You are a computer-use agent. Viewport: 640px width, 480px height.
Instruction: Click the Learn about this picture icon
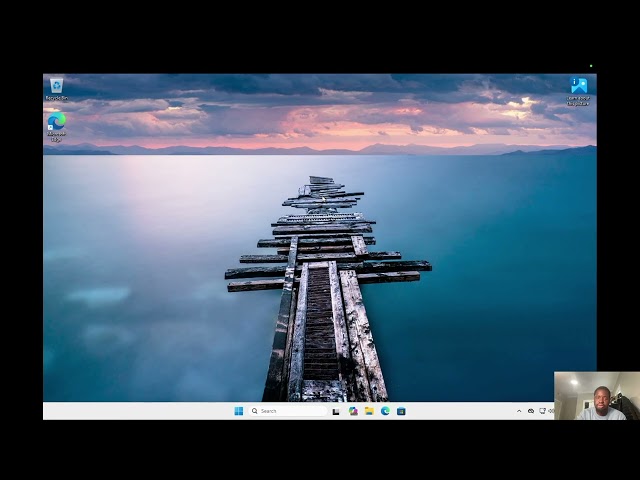point(578,91)
